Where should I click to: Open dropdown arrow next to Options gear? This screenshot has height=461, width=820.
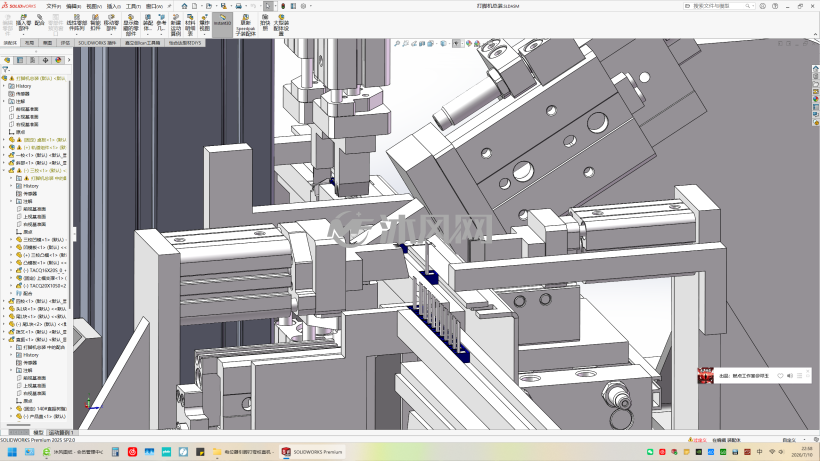tap(310, 6)
